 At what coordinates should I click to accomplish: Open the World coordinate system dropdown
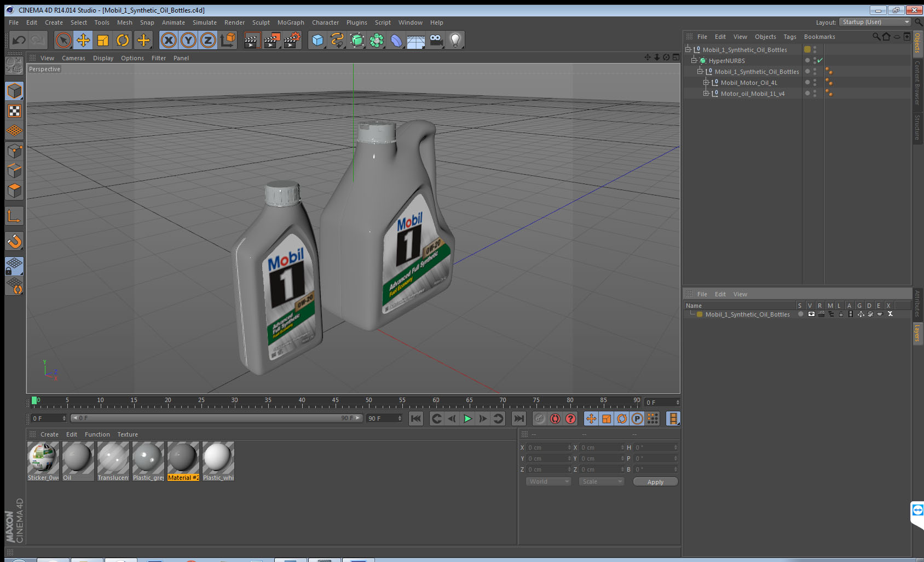click(x=548, y=481)
